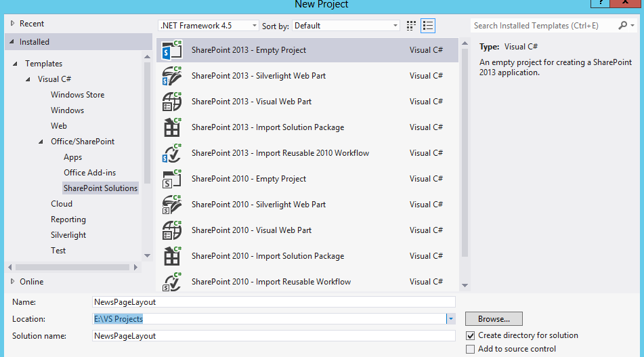The height and width of the screenshot is (357, 644).
Task: Select 'SharePoint 2013 - Import Solution Package' text
Action: pyautogui.click(x=267, y=127)
